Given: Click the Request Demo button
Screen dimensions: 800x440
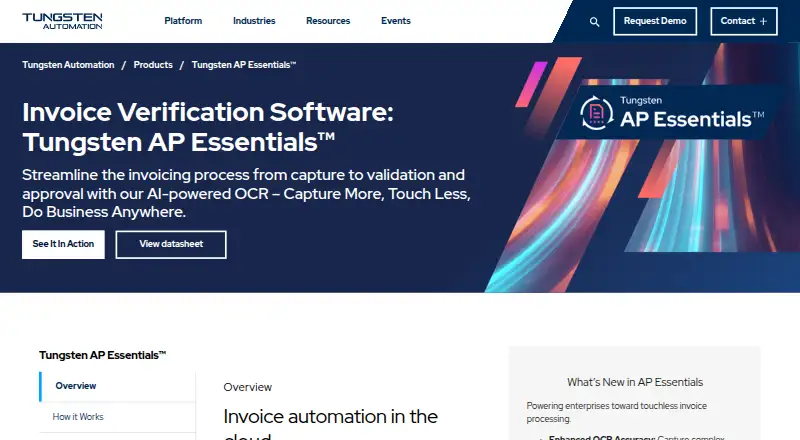Looking at the screenshot, I should (x=655, y=21).
